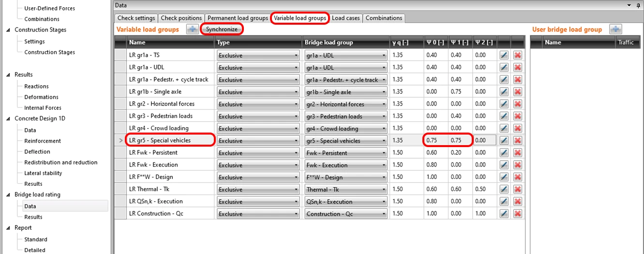
Task: Click the Synchronize button
Action: click(x=222, y=29)
